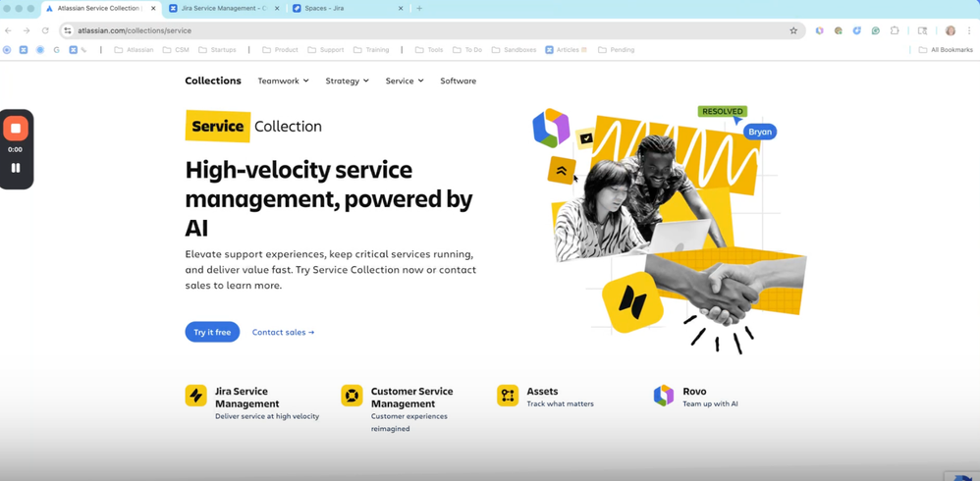
Task: Bookmark this page with star icon
Action: (793, 30)
